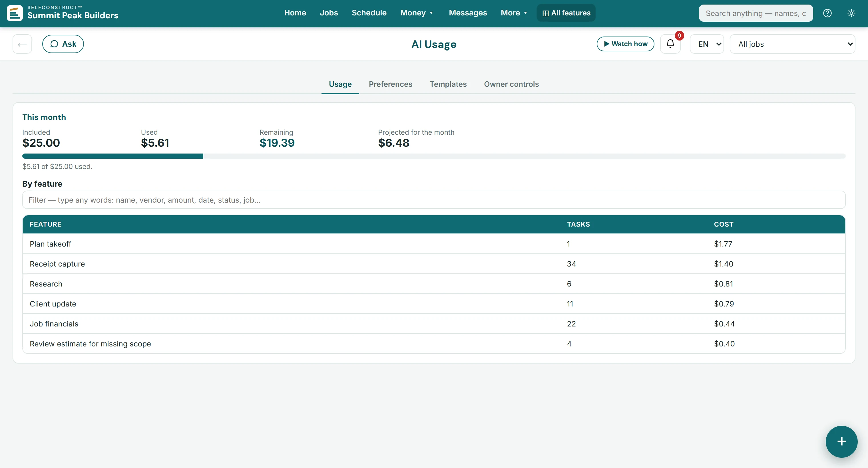This screenshot has width=868, height=468.
Task: Switch to the Templates tab
Action: point(448,84)
